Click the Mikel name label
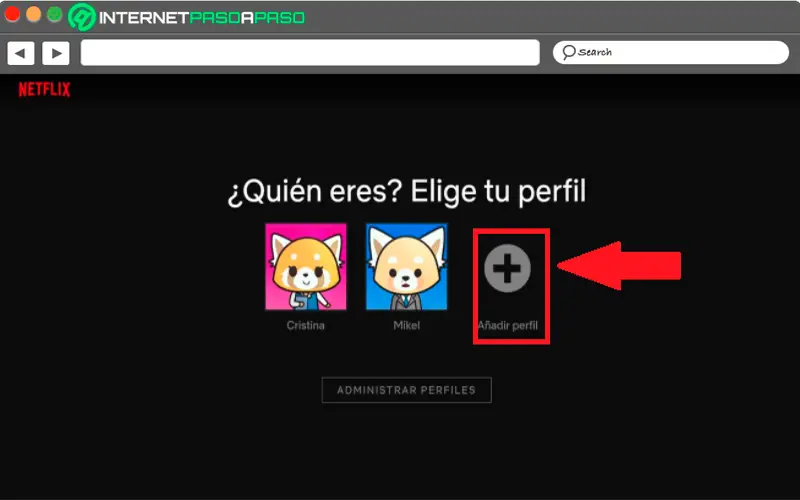Image resolution: width=800 pixels, height=500 pixels. (406, 326)
